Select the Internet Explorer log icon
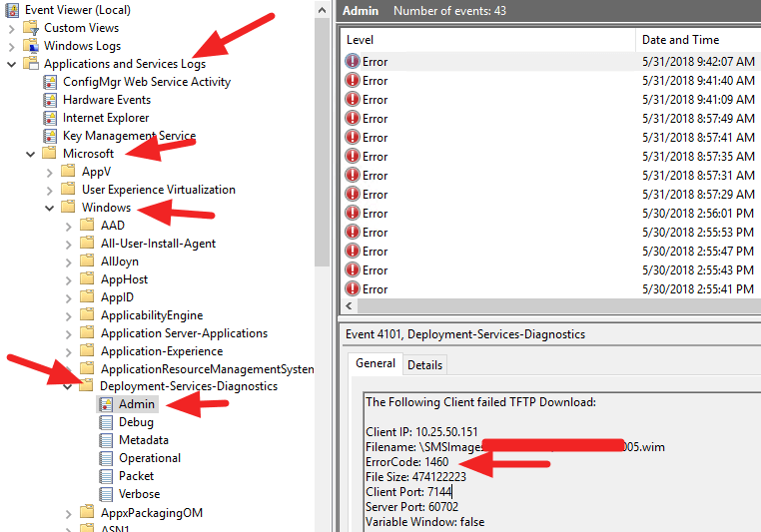The height and width of the screenshot is (532, 761). pyautogui.click(x=51, y=118)
